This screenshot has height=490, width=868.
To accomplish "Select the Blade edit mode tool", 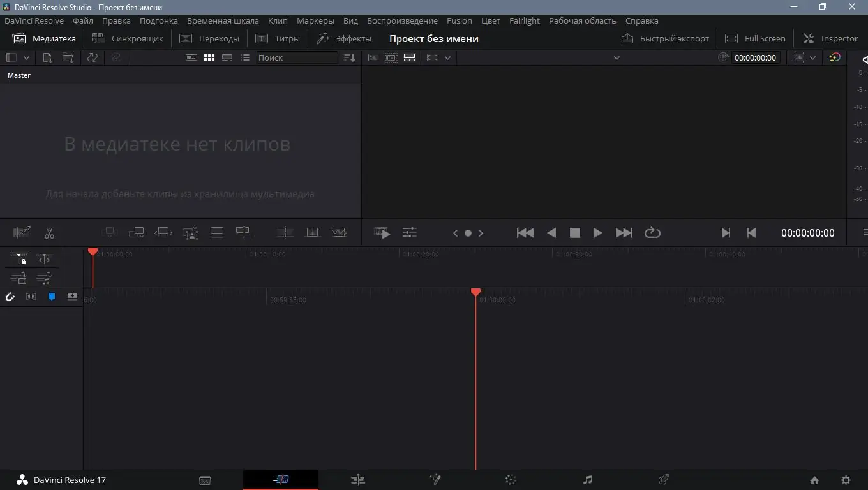I will click(49, 232).
